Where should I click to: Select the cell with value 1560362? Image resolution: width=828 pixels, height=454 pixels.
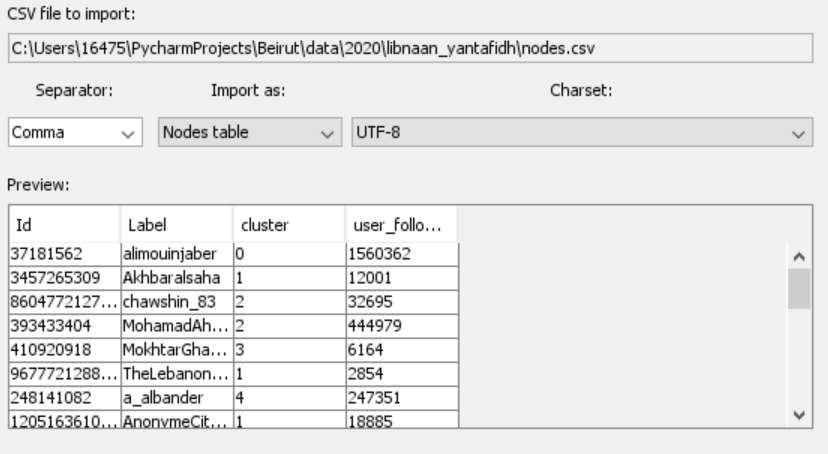click(x=400, y=254)
